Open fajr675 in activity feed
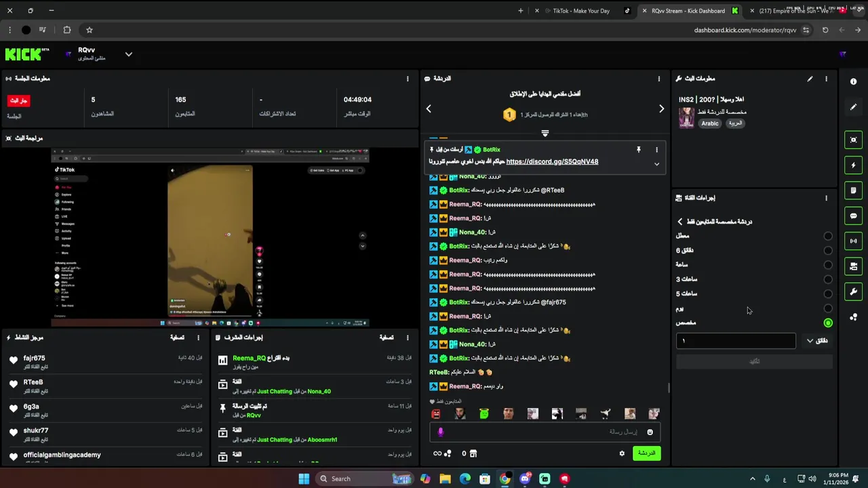This screenshot has height=488, width=868. [x=34, y=358]
